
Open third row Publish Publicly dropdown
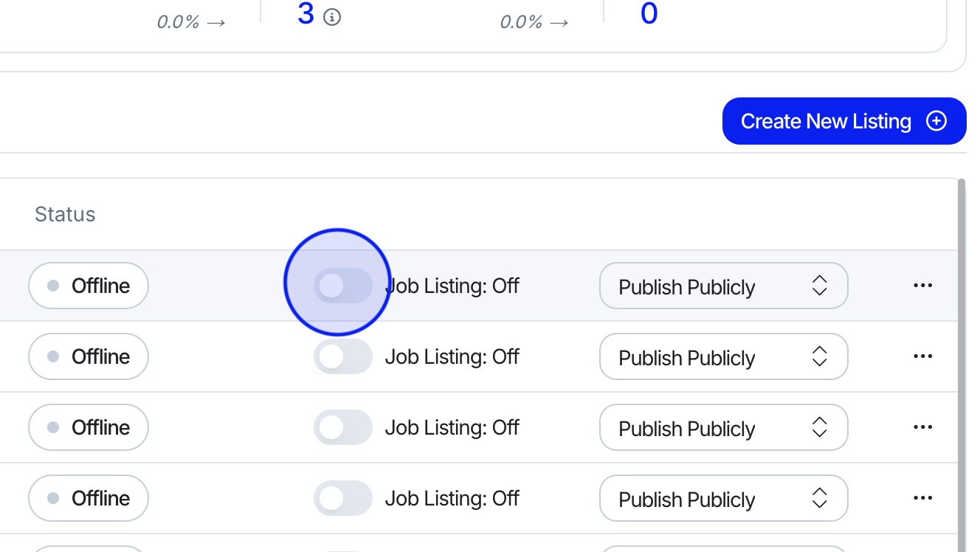click(723, 427)
